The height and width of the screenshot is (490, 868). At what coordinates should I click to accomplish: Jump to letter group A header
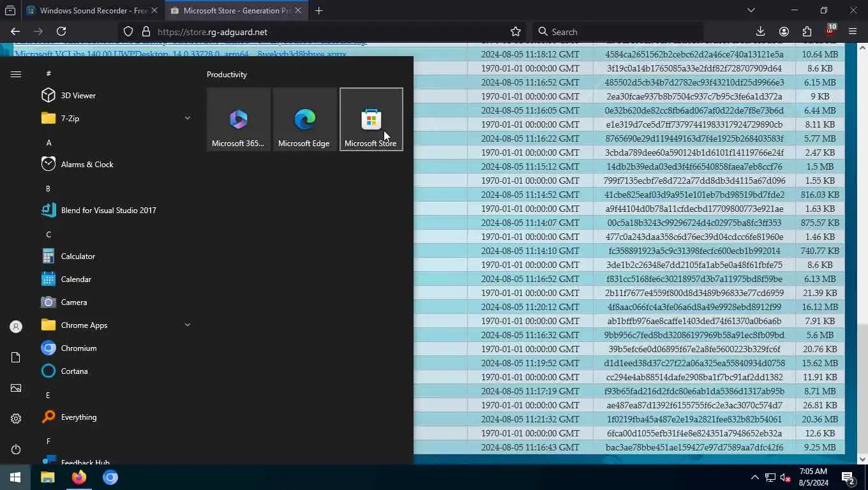(x=49, y=143)
